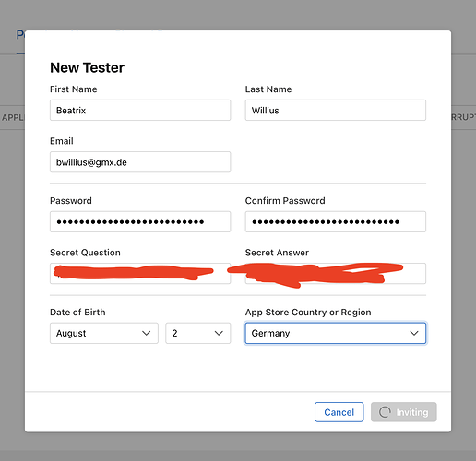The width and height of the screenshot is (476, 461).
Task: Click the chevron arrow on the day selector
Action: coord(219,333)
